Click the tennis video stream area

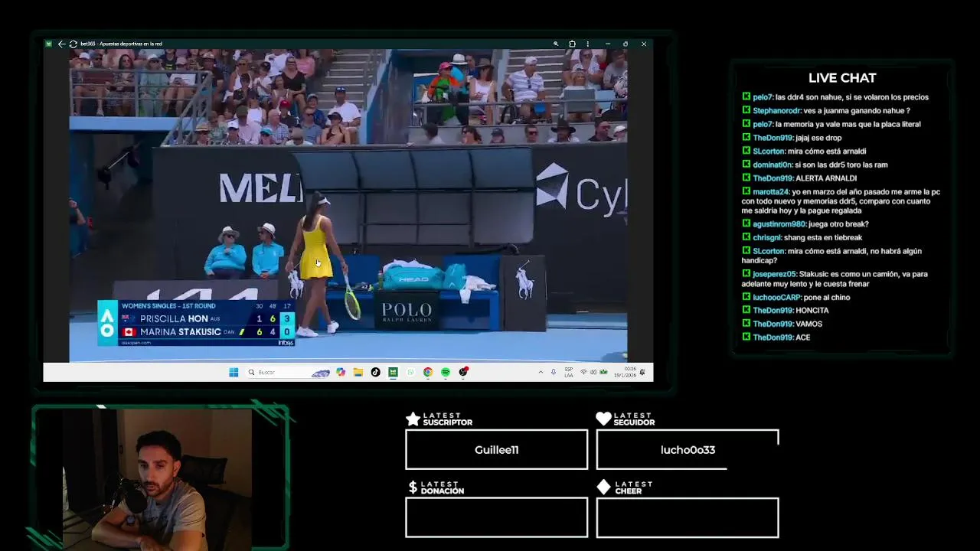[x=348, y=205]
